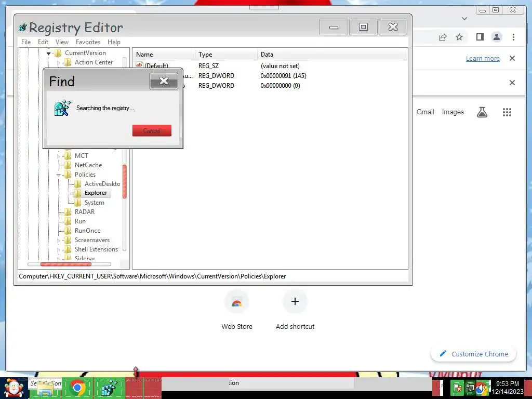Click the taskbar clock showing 9:53 PM
The width and height of the screenshot is (532, 399).
tap(507, 388)
